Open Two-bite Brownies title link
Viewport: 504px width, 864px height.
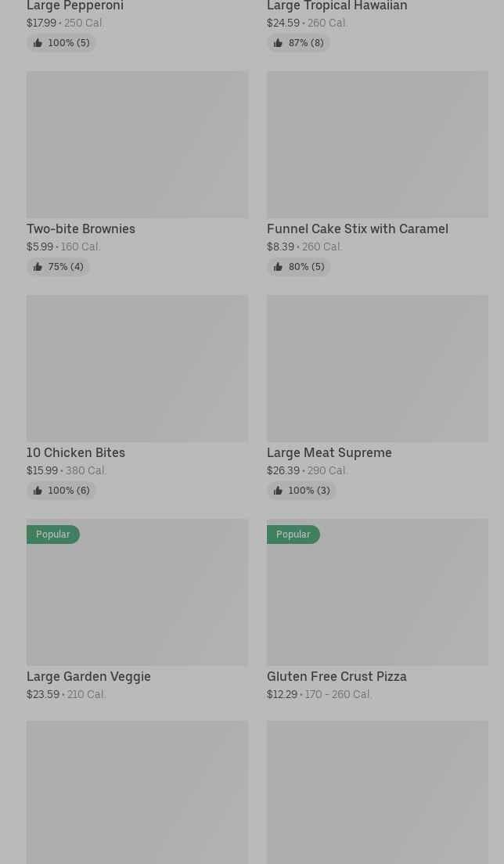click(x=81, y=229)
